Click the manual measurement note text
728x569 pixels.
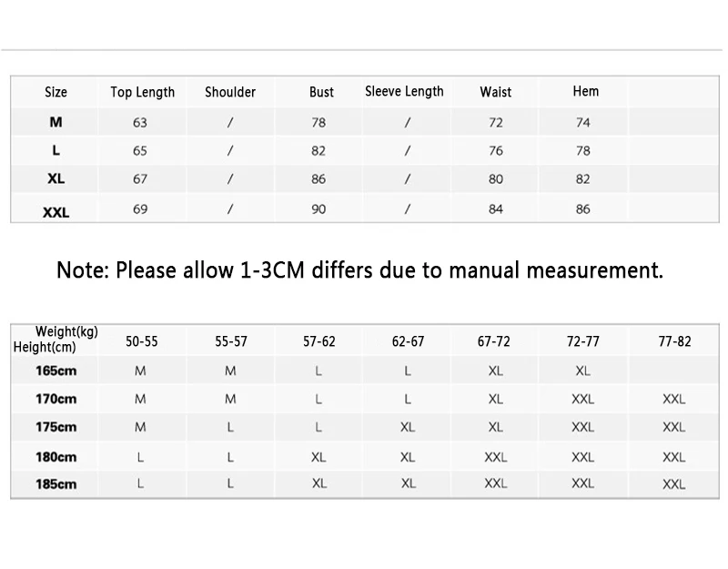(360, 270)
